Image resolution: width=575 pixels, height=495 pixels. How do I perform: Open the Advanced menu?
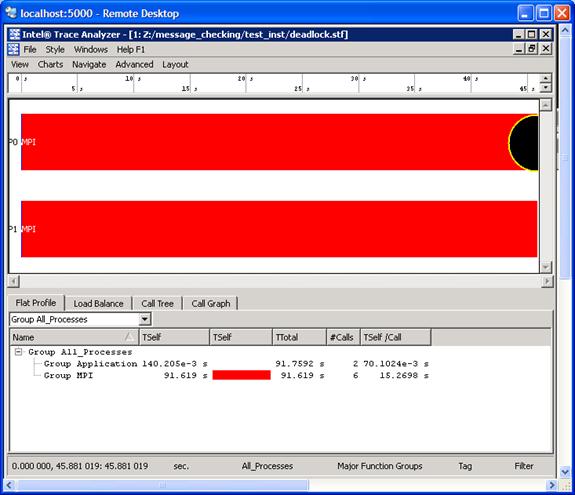tap(134, 65)
